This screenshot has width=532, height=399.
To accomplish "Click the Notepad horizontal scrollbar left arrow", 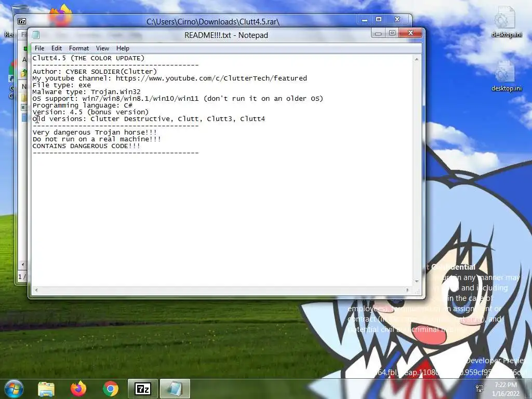I will (x=36, y=290).
